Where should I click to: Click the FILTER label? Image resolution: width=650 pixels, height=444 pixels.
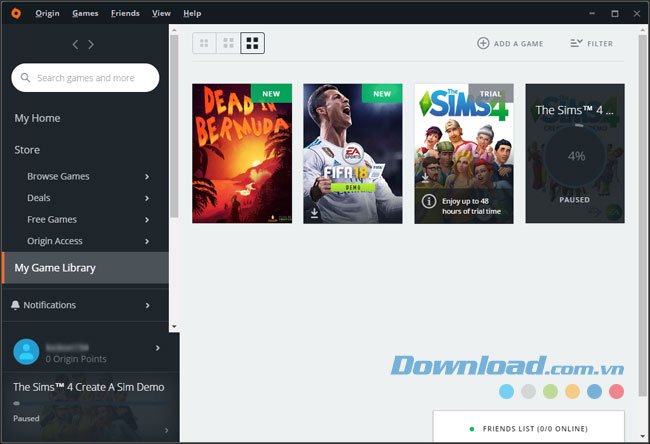tap(600, 44)
